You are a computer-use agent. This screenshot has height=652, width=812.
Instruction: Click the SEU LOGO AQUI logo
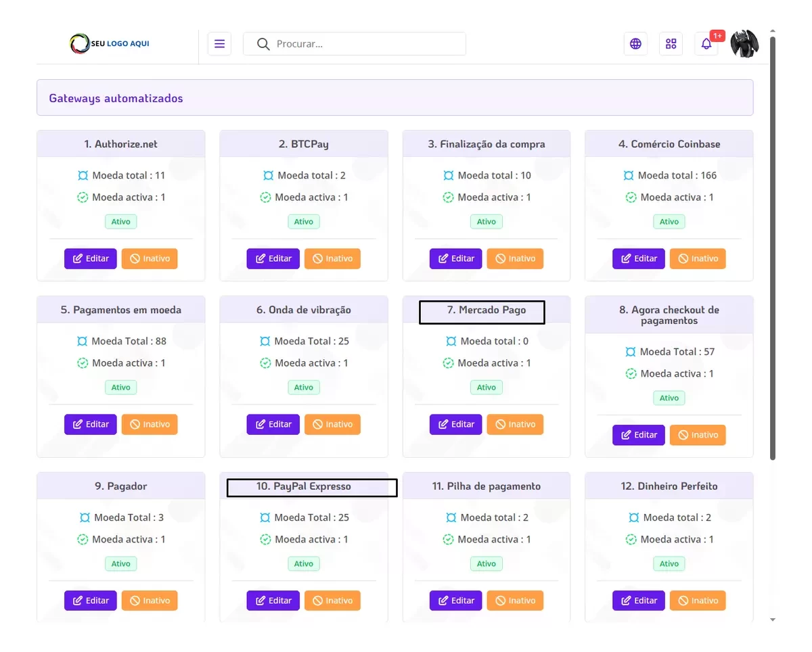(x=110, y=44)
